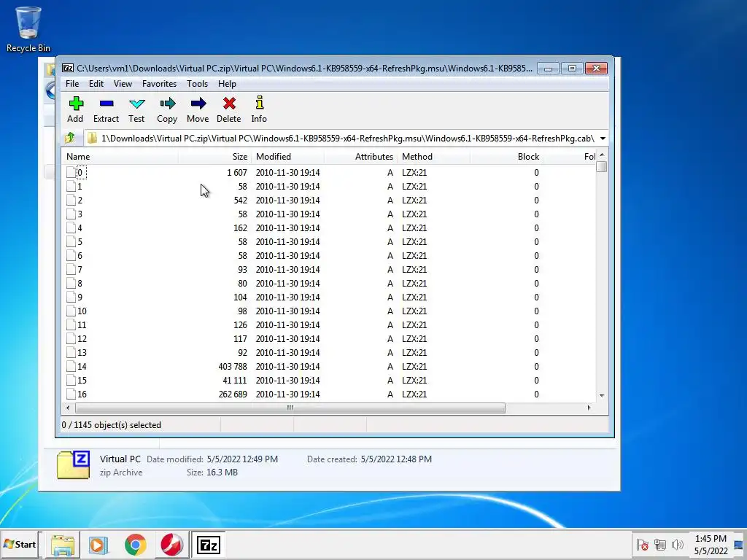
Task: Open Google Chrome from taskbar
Action: click(x=135, y=545)
